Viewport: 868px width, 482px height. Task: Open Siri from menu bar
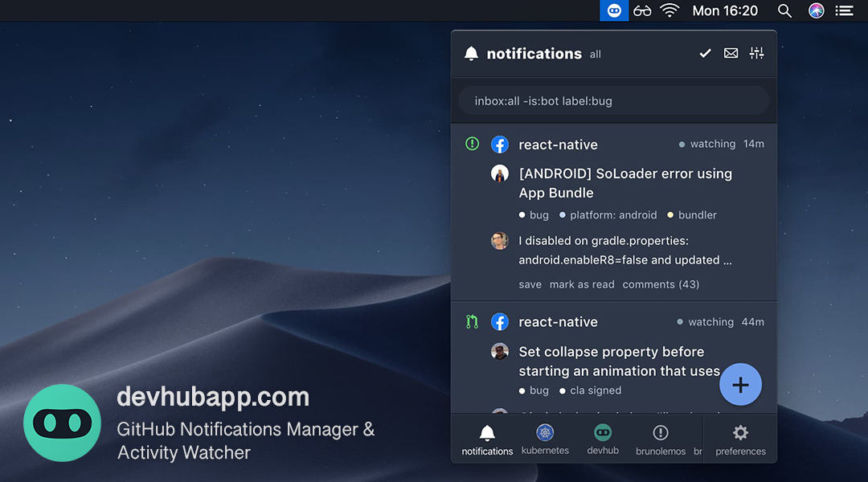point(816,10)
